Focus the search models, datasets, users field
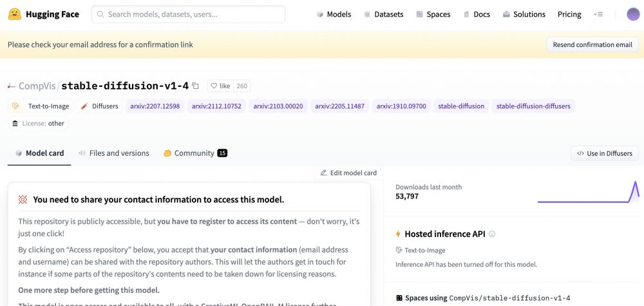The image size is (644, 306). 188,14
